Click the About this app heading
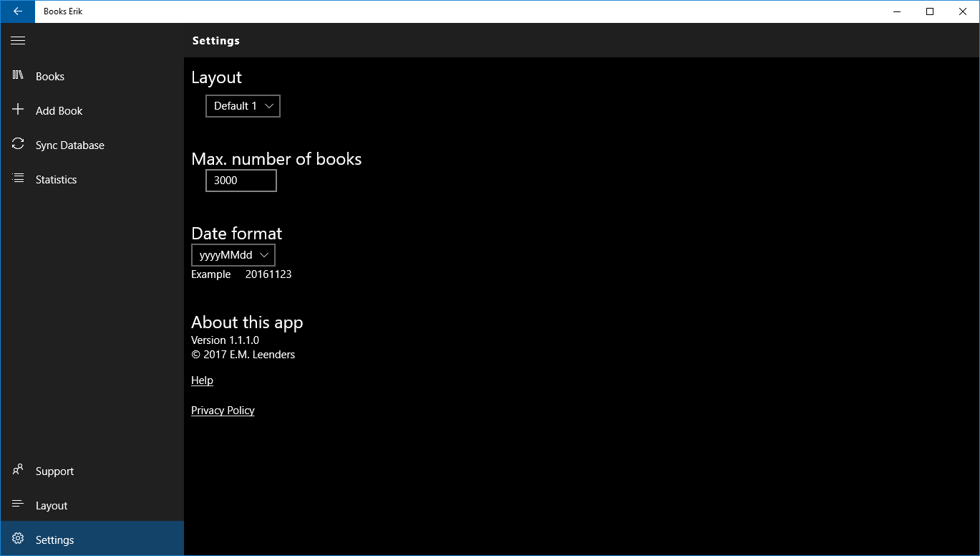Screen dimensions: 980x556 [247, 322]
